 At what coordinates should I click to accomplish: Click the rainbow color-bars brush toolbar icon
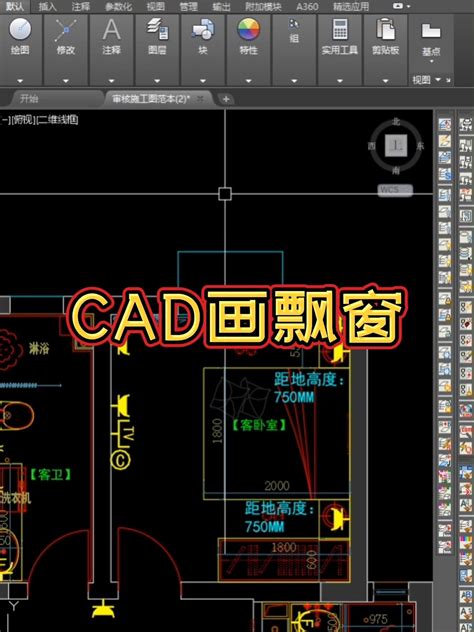(466, 542)
